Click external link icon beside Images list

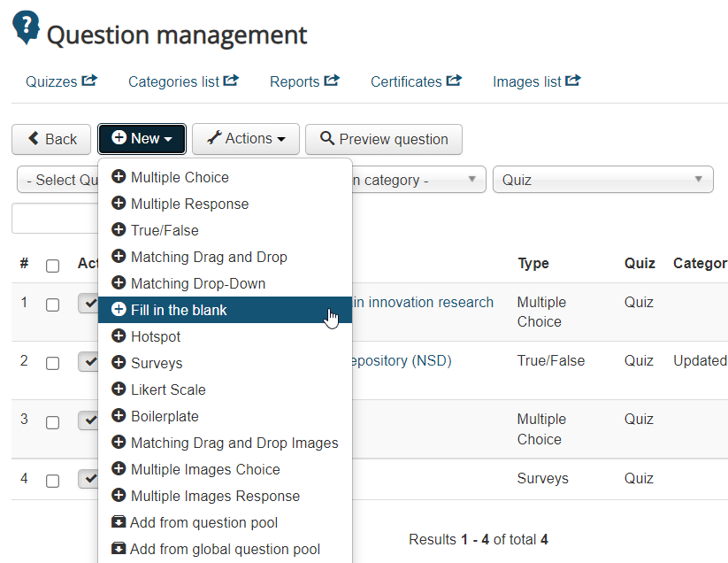[573, 81]
